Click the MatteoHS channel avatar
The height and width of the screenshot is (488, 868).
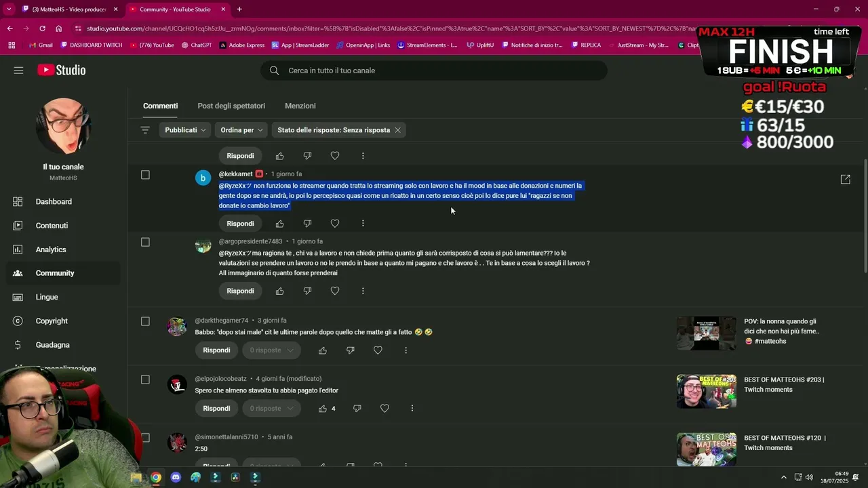pos(63,126)
